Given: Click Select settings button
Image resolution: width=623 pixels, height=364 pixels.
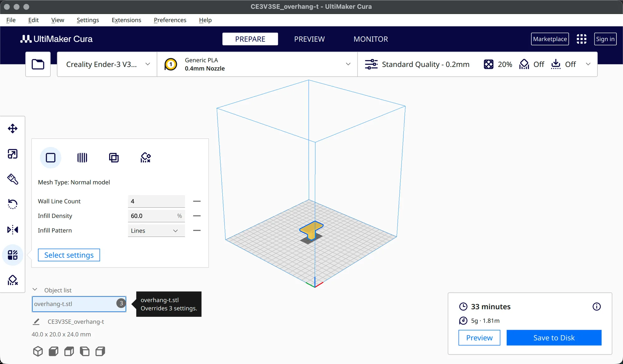Looking at the screenshot, I should 69,255.
